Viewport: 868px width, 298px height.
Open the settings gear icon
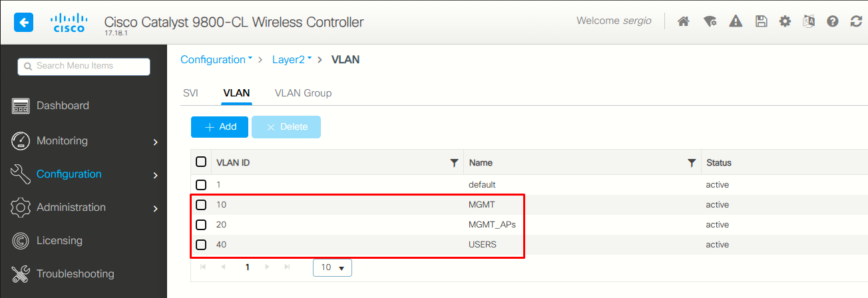(785, 21)
